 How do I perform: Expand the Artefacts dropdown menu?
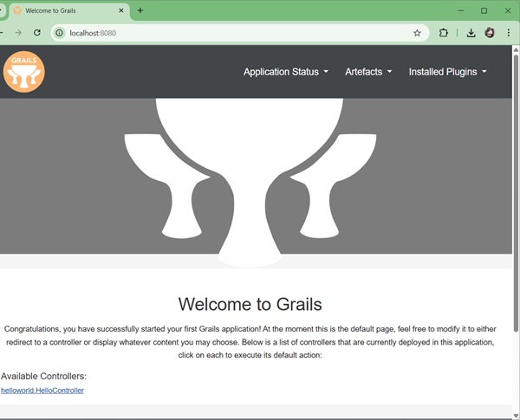coord(368,72)
